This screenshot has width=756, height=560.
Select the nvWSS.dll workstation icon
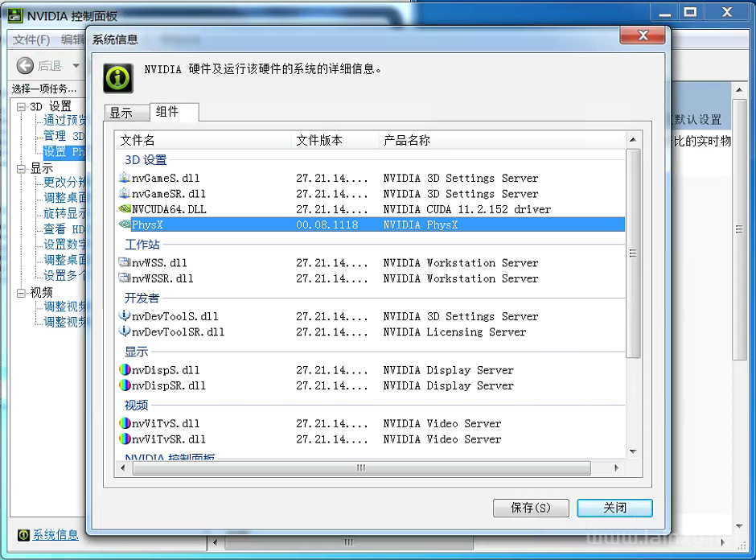point(125,263)
